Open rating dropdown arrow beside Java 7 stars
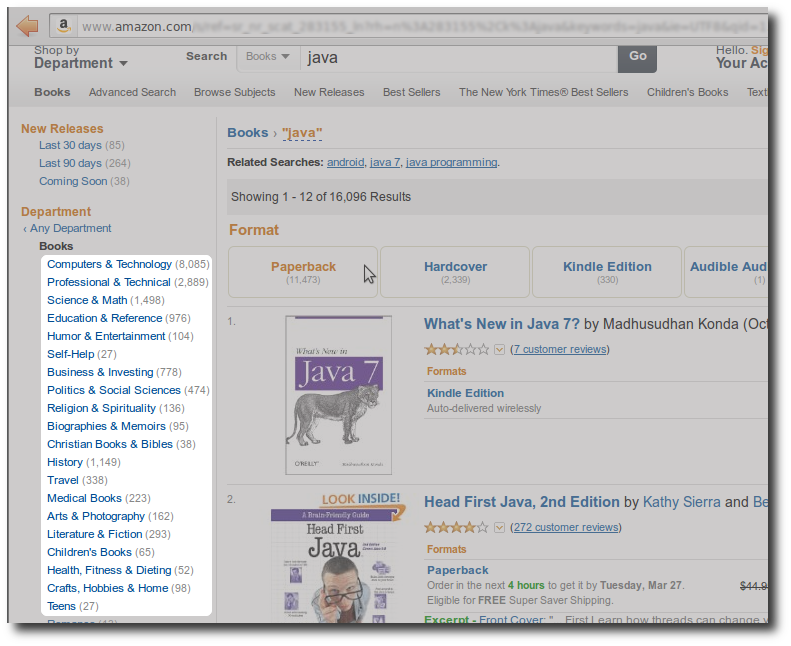This screenshot has height=646, width=791. (499, 349)
